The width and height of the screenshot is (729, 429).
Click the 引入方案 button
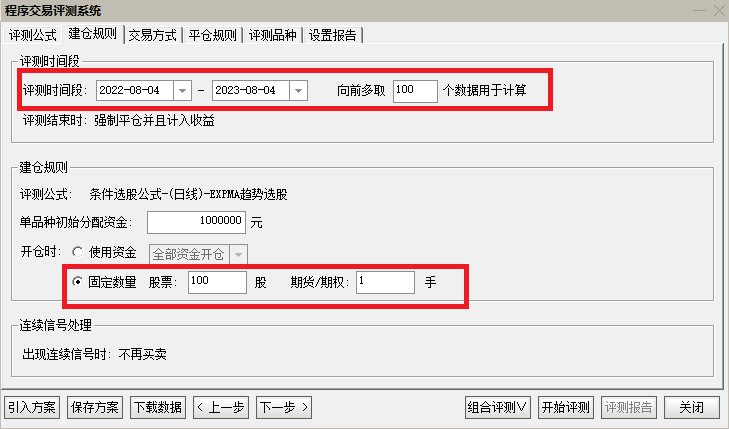[x=32, y=408]
